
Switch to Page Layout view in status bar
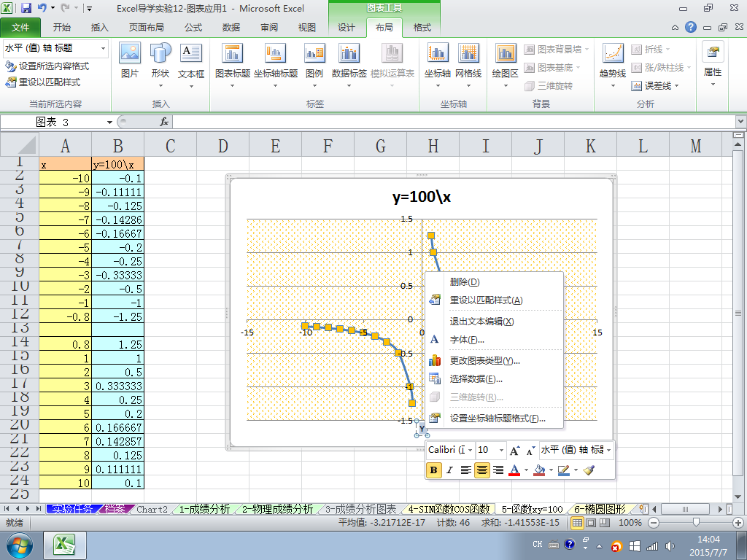591,522
